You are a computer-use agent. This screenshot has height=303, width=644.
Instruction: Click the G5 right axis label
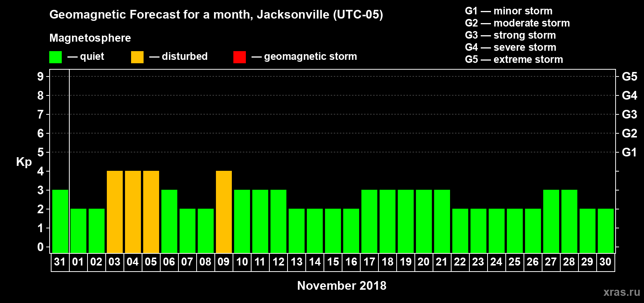click(630, 77)
